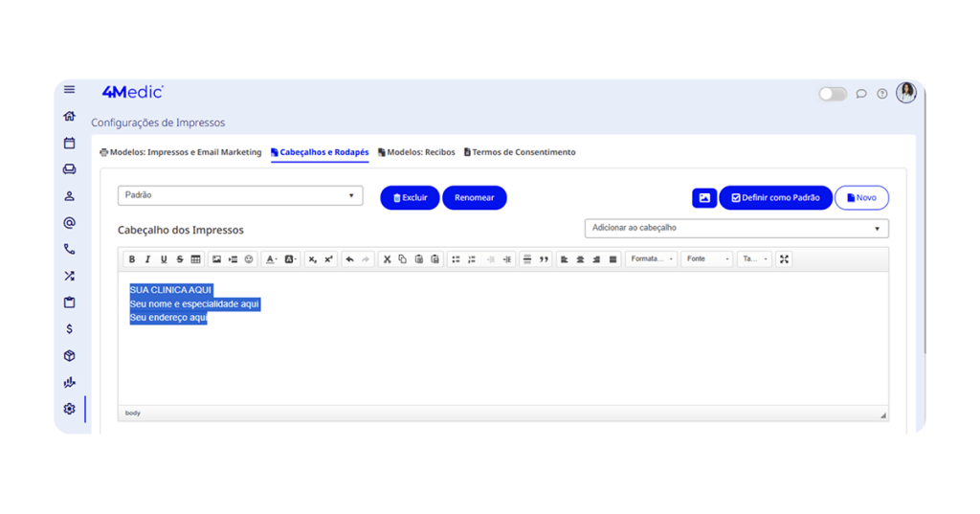
Task: Click the Bold formatting icon
Action: point(132,259)
